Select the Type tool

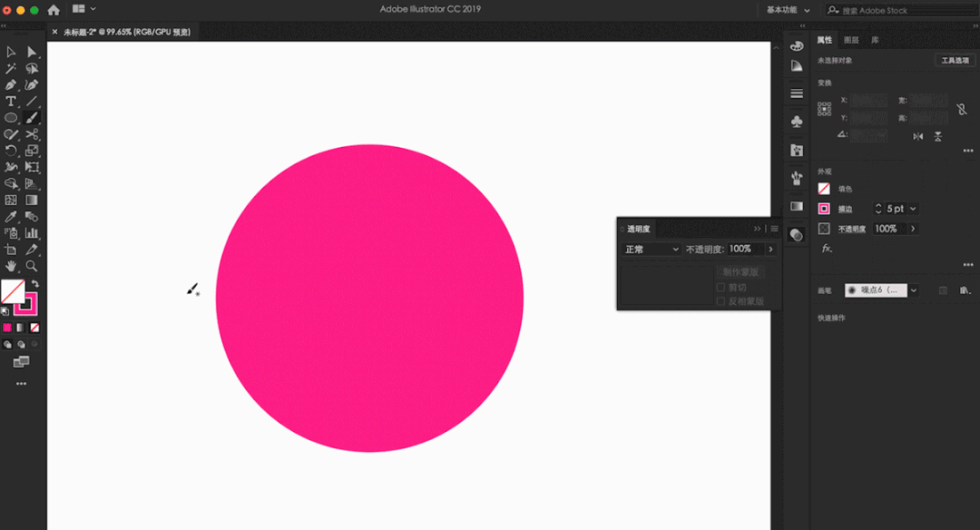[x=11, y=101]
